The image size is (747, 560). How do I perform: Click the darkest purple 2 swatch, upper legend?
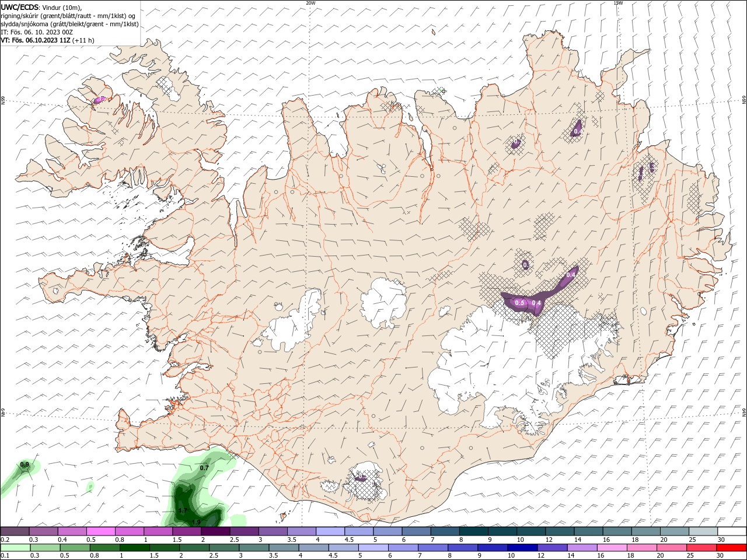pos(215,531)
